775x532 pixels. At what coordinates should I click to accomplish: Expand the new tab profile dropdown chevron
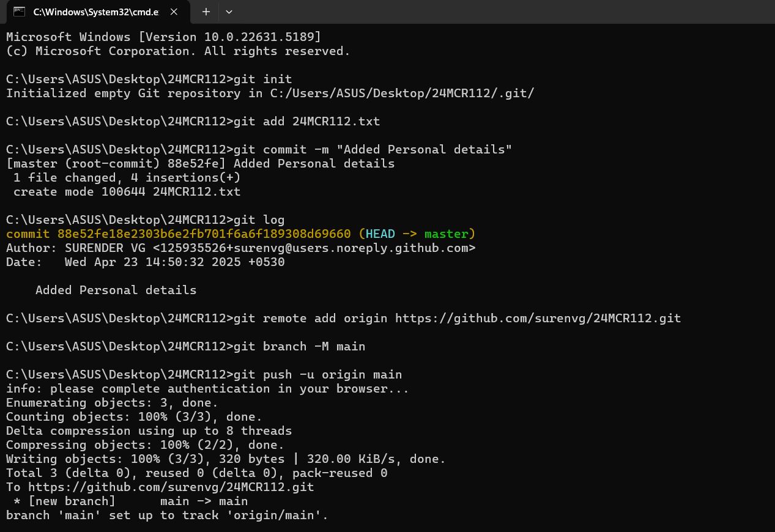(x=229, y=12)
